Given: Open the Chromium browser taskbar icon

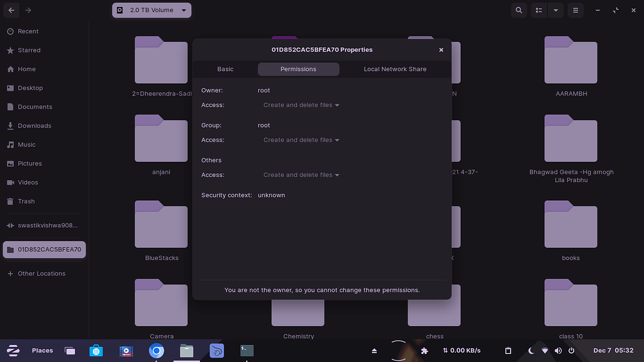Looking at the screenshot, I should [156, 351].
